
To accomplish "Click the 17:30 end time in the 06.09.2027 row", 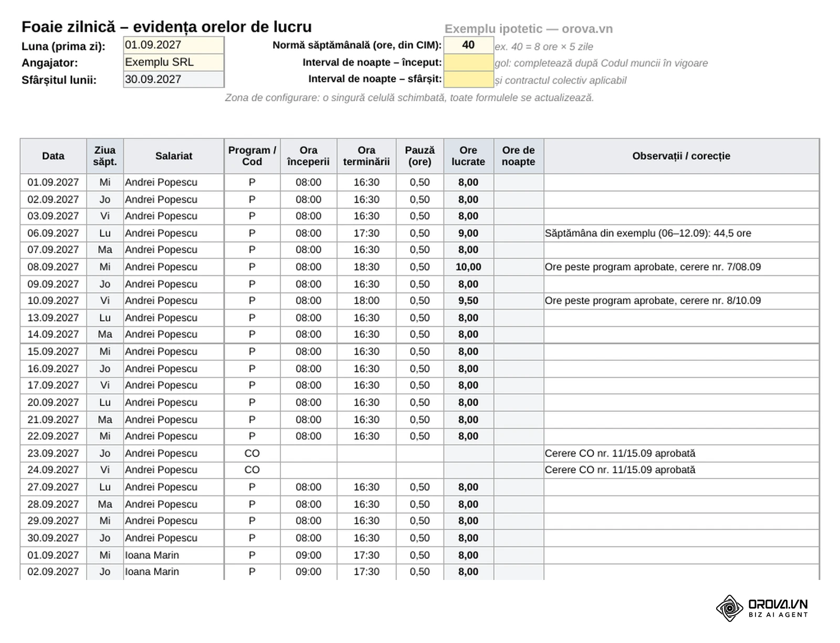I will coord(366,233).
